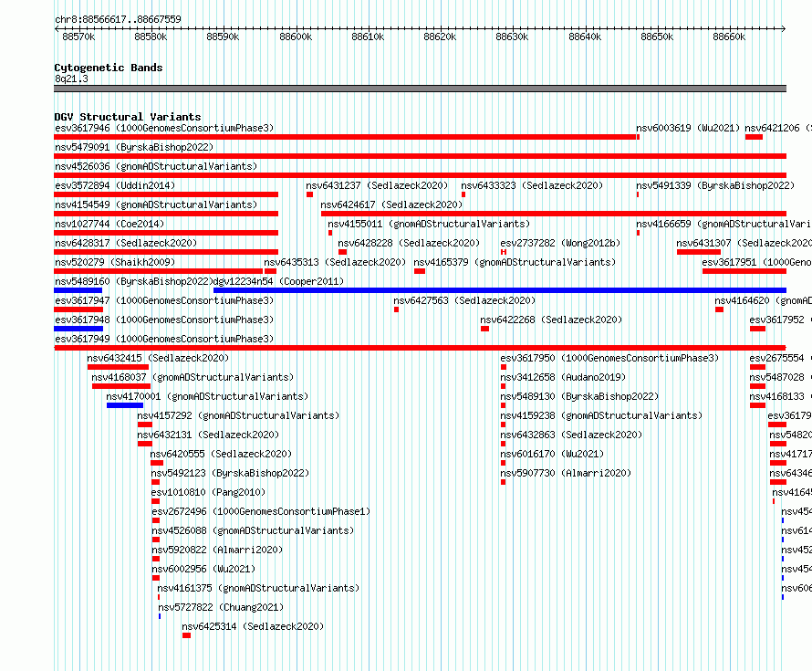Click nsv6432131 (Sedlazeck2020) label
Viewport: 812px width, 671px height.
(208, 435)
